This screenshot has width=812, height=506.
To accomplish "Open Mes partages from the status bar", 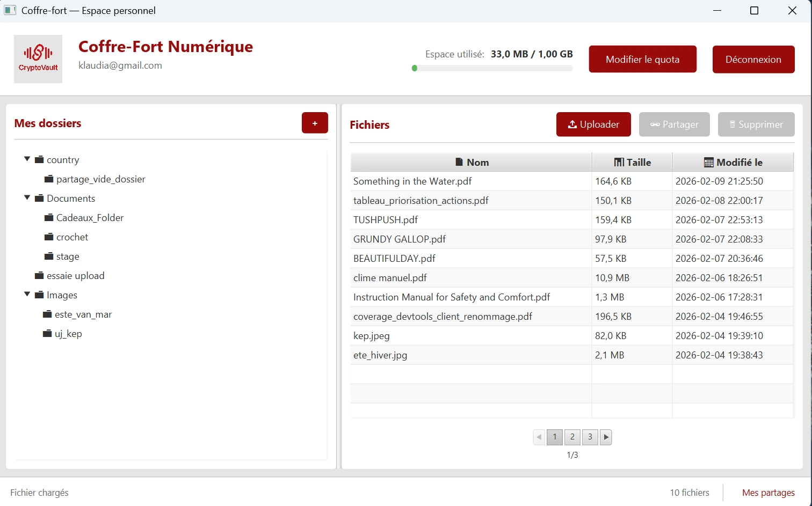I will click(768, 492).
